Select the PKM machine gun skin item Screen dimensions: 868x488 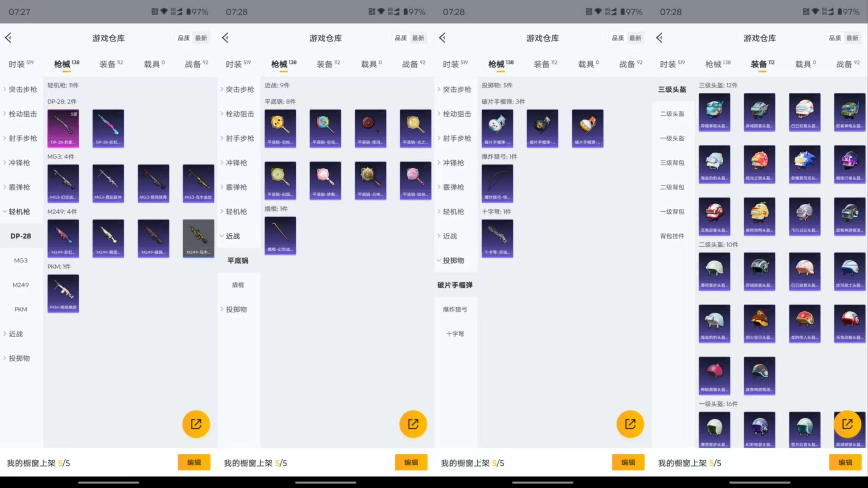coord(63,293)
